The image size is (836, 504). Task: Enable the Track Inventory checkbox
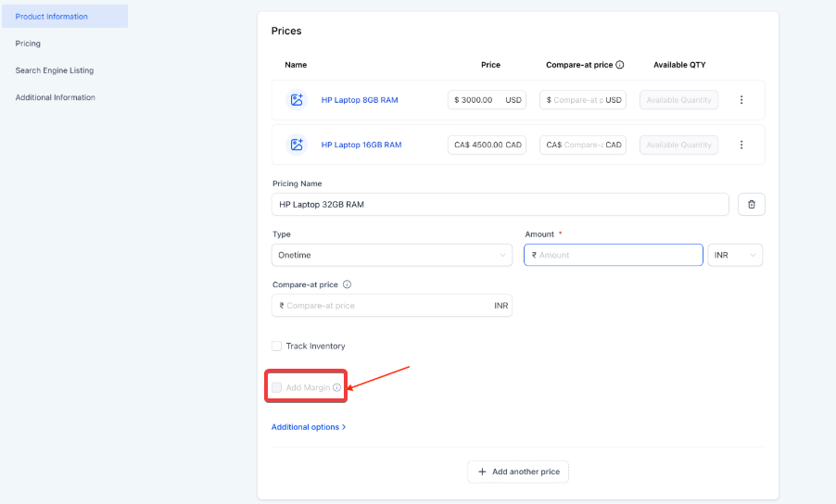tap(276, 346)
